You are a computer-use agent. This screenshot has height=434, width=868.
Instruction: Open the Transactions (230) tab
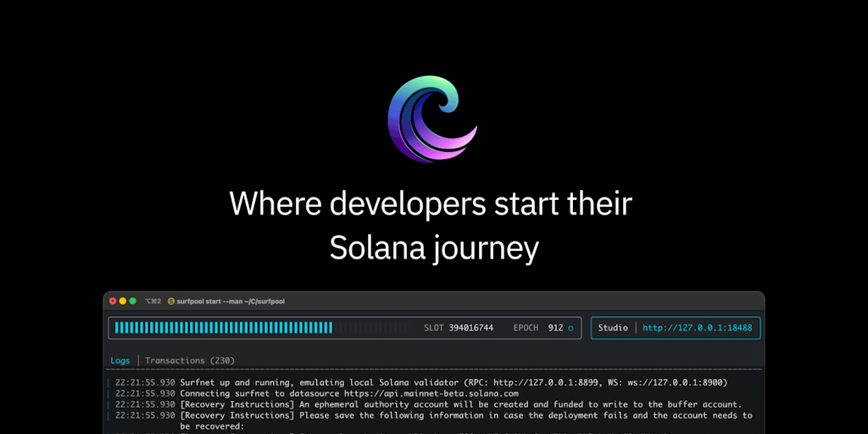(x=190, y=360)
